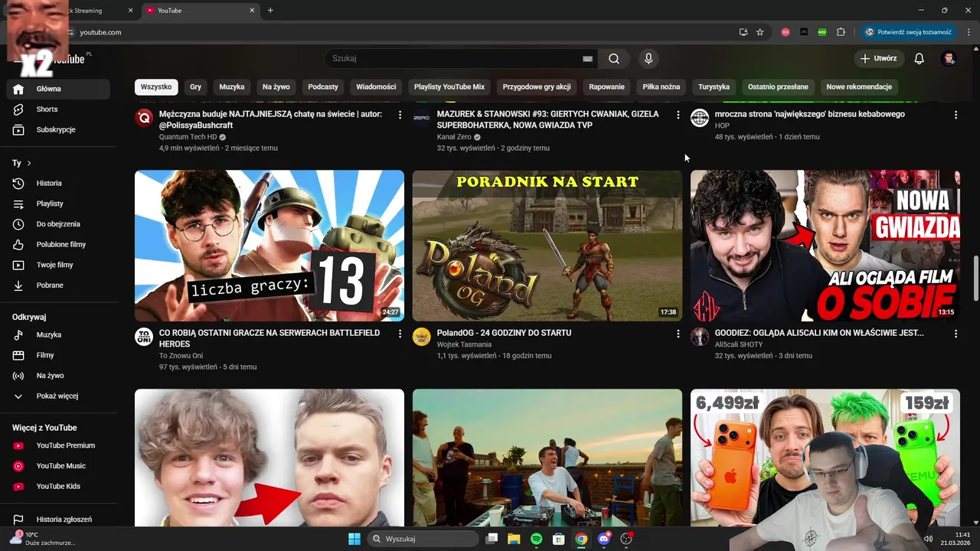Open options menu for Battlefield Heroes video
This screenshot has width=980, height=551.
pyautogui.click(x=400, y=334)
